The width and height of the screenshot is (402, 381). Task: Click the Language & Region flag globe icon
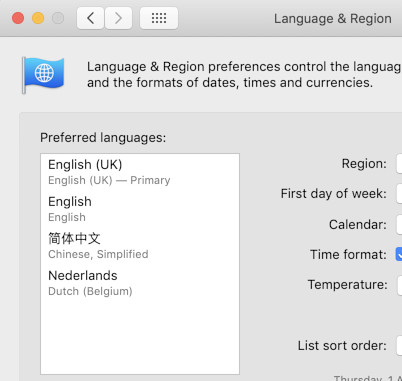point(43,74)
